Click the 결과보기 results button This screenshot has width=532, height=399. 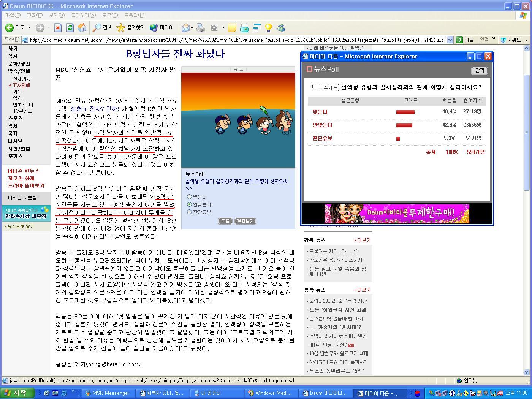(245, 221)
